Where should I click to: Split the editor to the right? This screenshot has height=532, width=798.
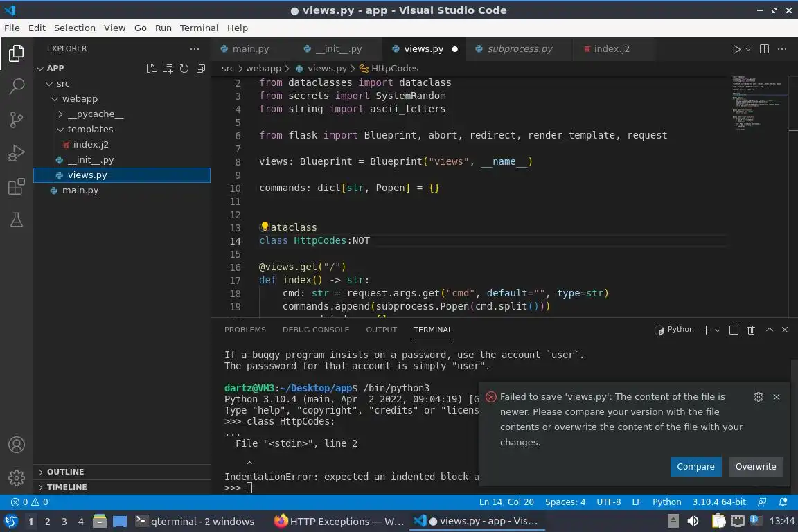coord(764,49)
